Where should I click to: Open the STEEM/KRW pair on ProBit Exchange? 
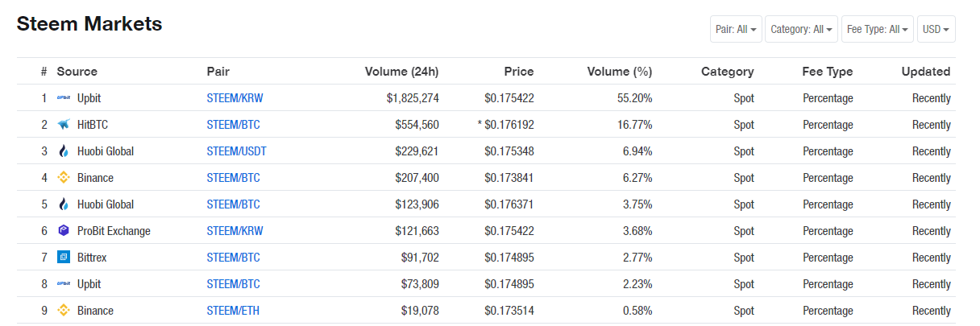click(235, 231)
